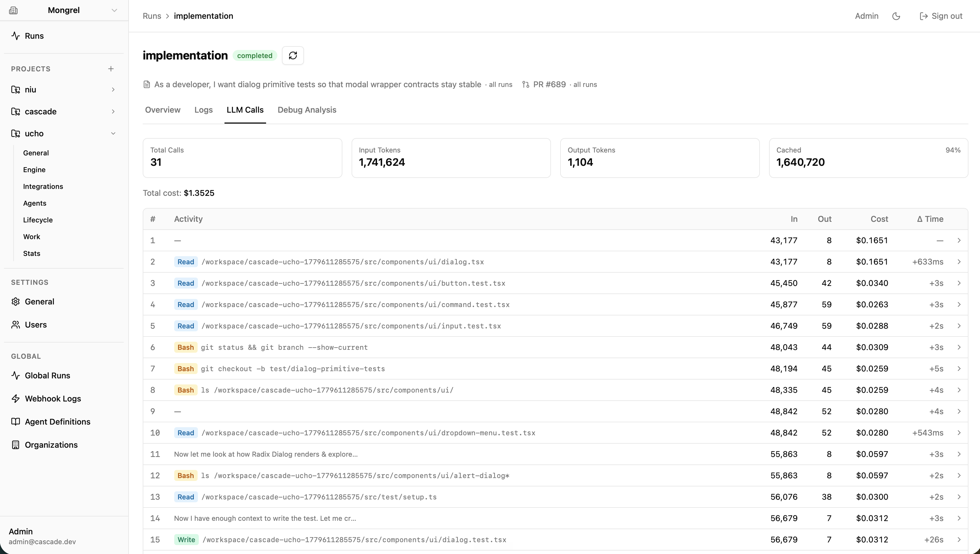Click the settings General gear icon
The width and height of the screenshot is (980, 554).
click(x=16, y=301)
